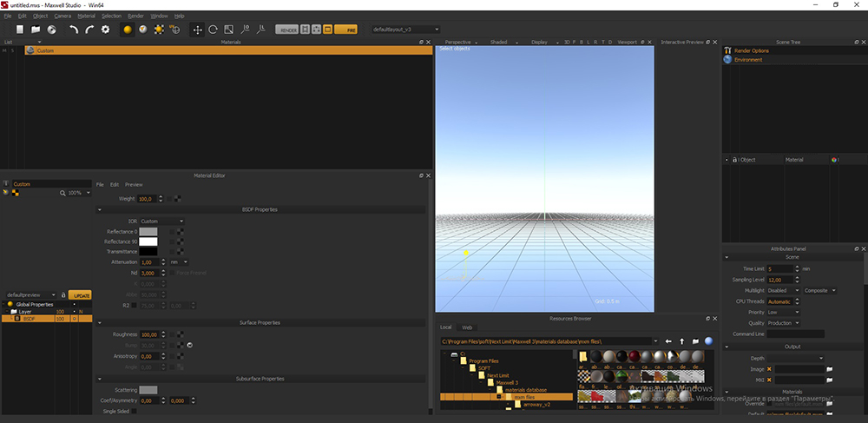The image size is (868, 423).
Task: Open the Material menu
Action: [x=86, y=16]
